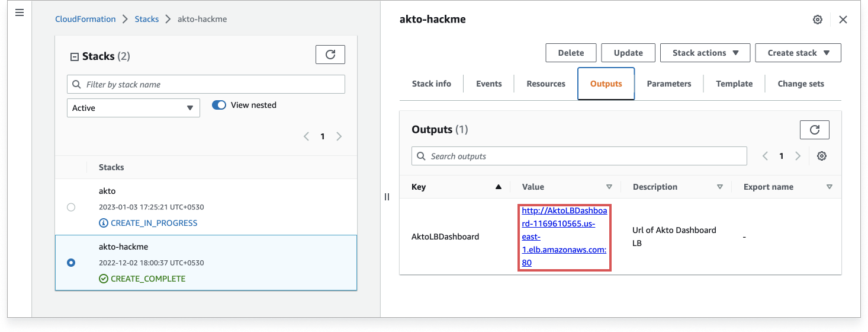This screenshot has width=868, height=332.
Task: Open Outputs table preferences gear
Action: click(x=821, y=156)
